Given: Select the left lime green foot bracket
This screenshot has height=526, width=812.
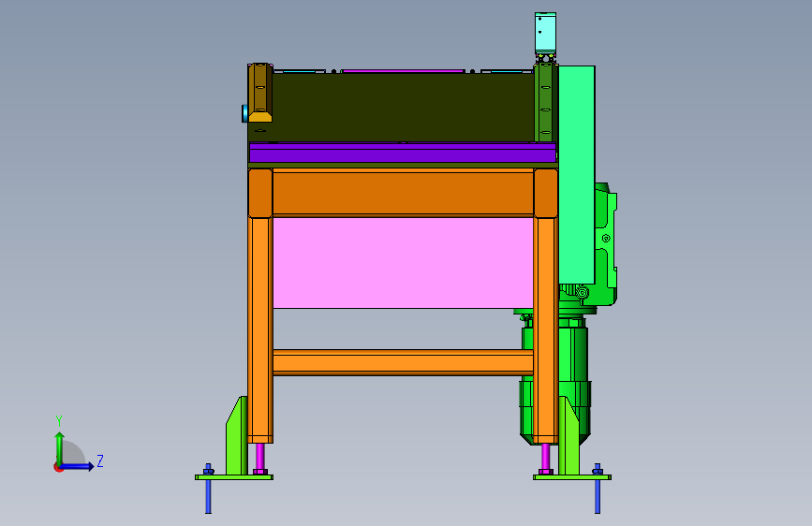Looking at the screenshot, I should pos(237,435).
